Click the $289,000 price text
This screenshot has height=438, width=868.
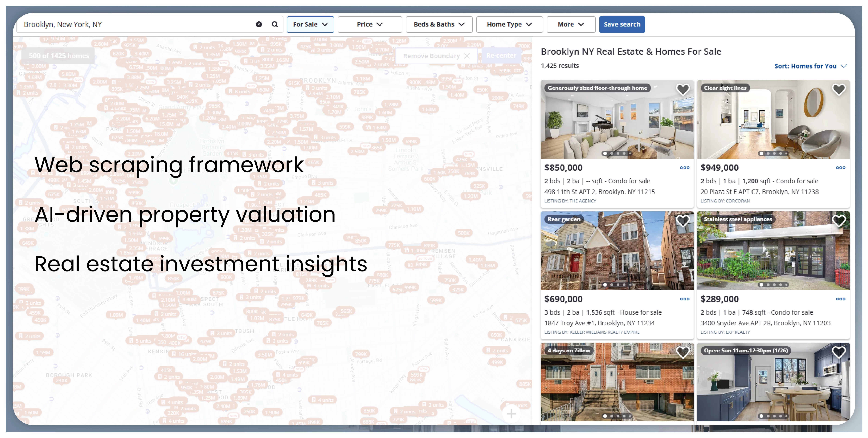[719, 299]
